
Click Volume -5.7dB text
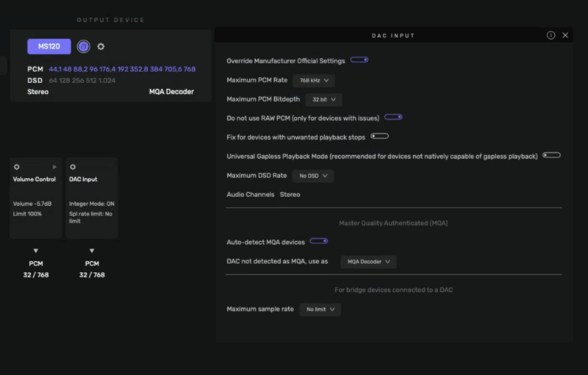click(x=32, y=204)
